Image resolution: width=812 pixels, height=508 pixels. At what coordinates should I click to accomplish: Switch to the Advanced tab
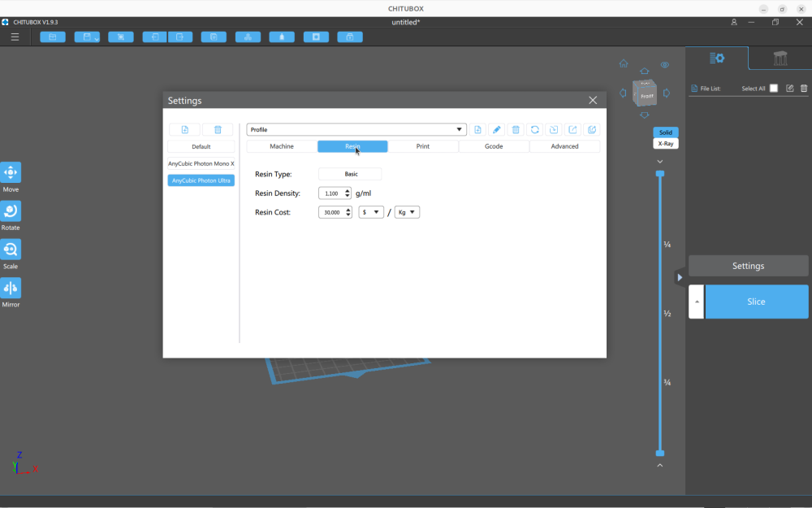click(x=564, y=146)
